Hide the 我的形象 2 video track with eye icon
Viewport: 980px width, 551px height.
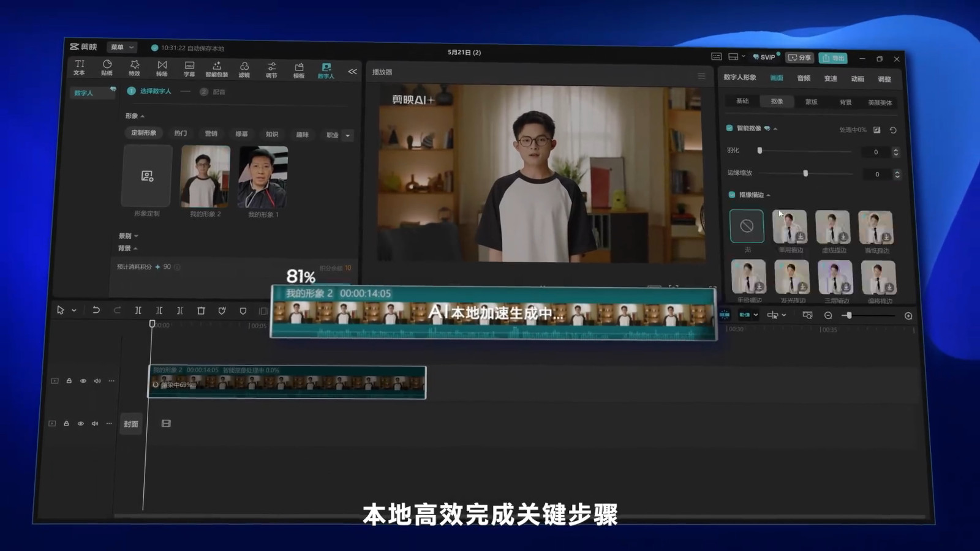[83, 381]
